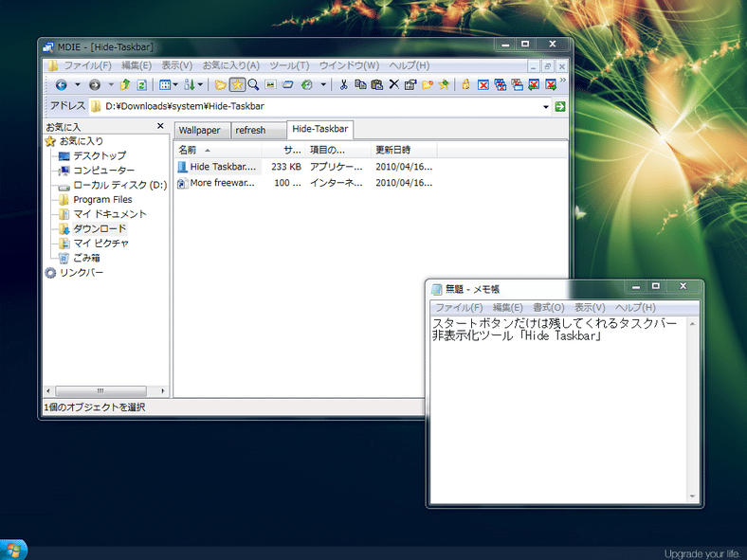This screenshot has height=560, width=747.
Task: Open history icon dropdown arrow
Action: click(x=323, y=84)
